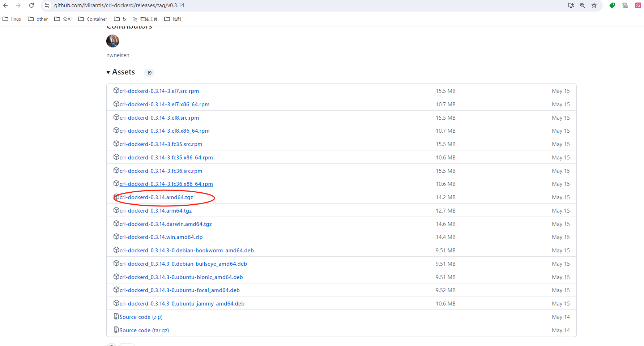Click the install app icon in address bar
The width and height of the screenshot is (644, 346).
[x=571, y=5]
